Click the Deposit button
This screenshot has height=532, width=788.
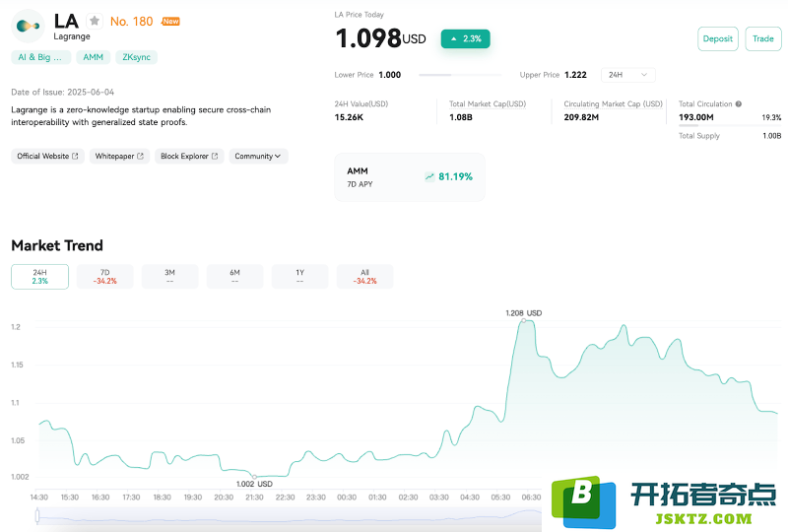tap(718, 38)
